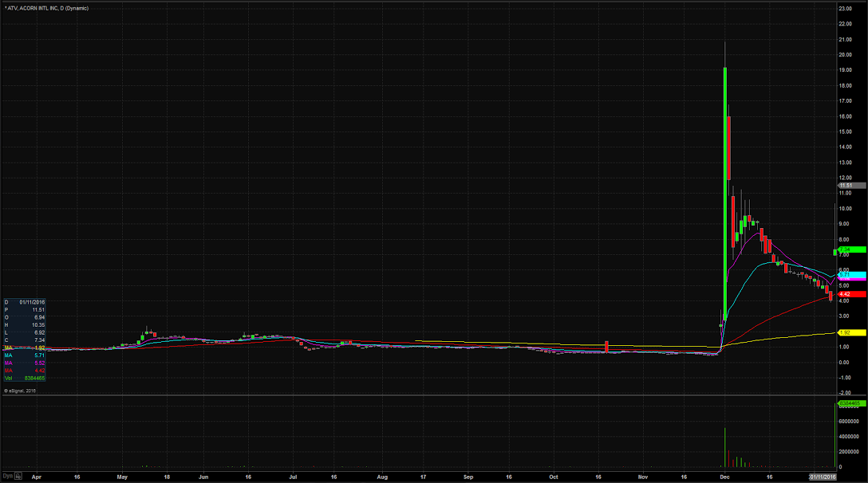Click the ATV ACORN INTL INC chart title
The height and width of the screenshot is (483, 868).
click(x=46, y=8)
